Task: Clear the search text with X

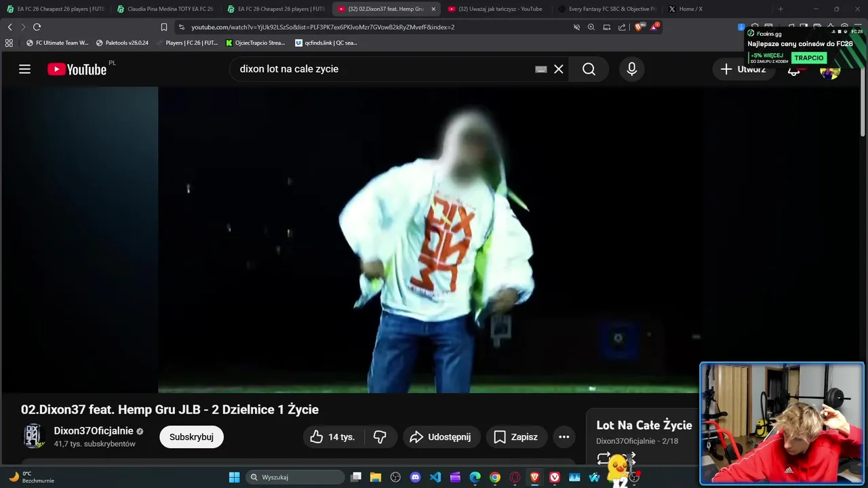Action: [x=559, y=69]
